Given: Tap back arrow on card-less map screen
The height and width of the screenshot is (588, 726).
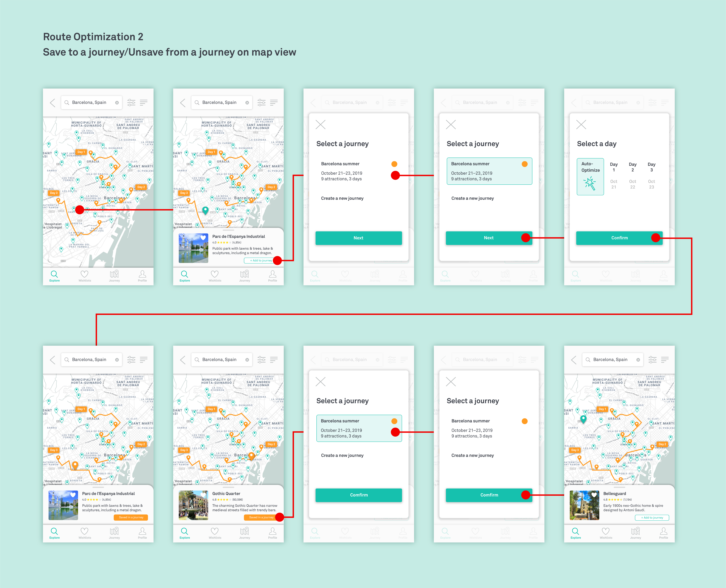Looking at the screenshot, I should tap(53, 103).
